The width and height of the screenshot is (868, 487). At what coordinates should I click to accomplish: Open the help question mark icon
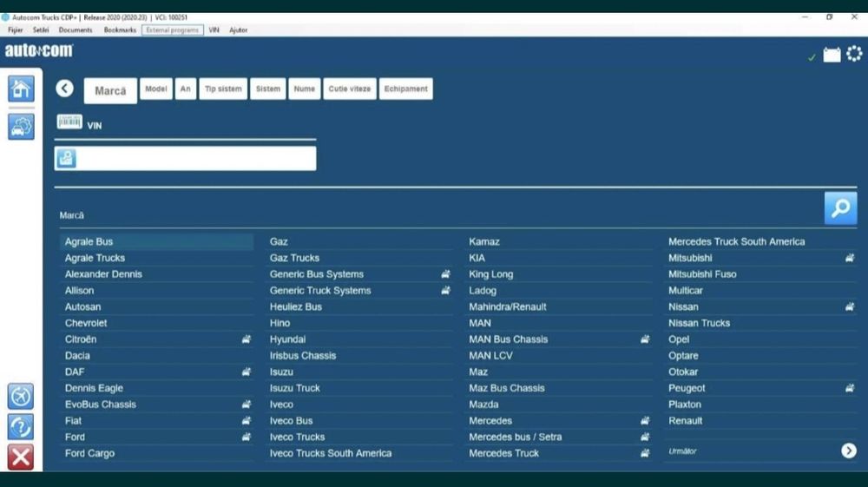coord(21,427)
